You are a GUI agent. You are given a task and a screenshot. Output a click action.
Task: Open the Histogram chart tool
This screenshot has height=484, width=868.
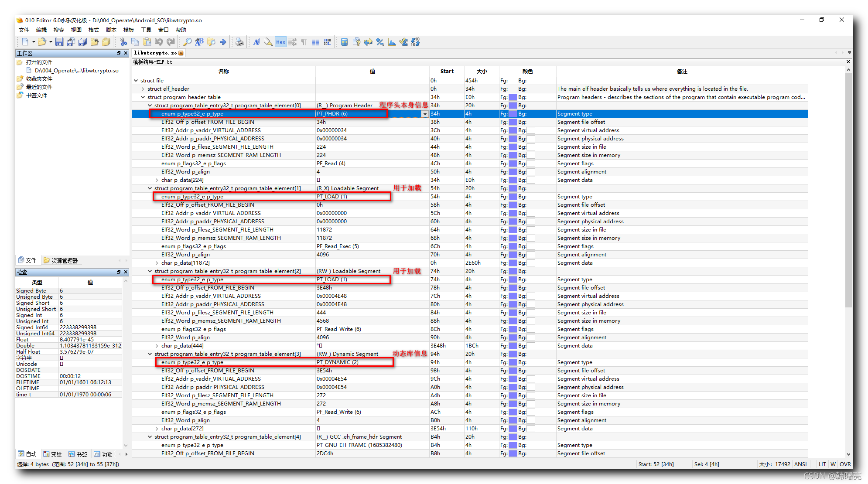pyautogui.click(x=392, y=42)
